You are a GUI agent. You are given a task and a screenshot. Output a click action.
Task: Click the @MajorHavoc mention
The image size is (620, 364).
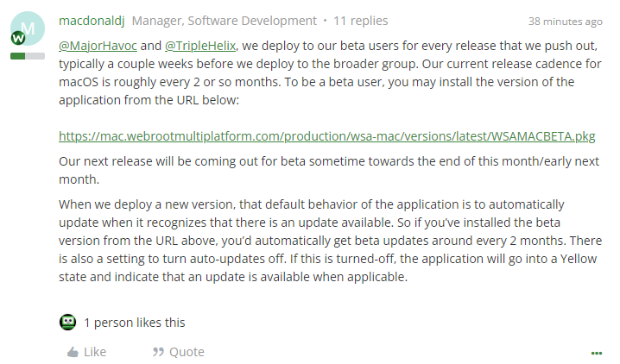tap(99, 43)
